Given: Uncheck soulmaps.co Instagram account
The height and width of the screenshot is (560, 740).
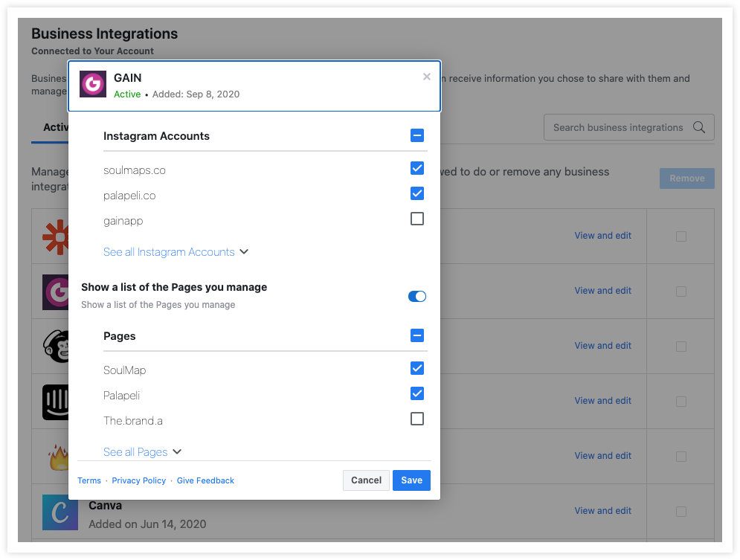Looking at the screenshot, I should click(417, 168).
